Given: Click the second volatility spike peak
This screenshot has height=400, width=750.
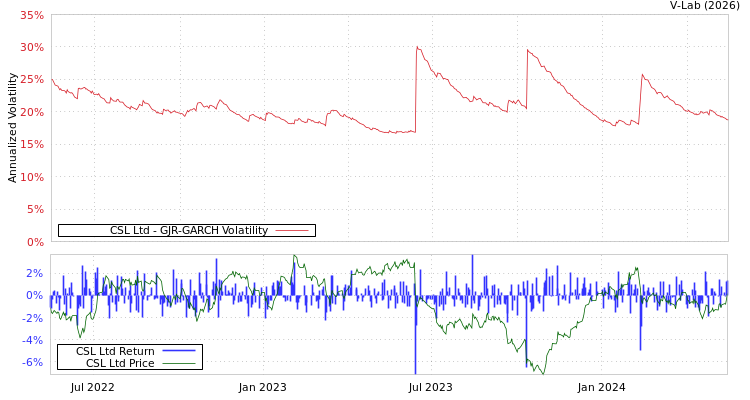Looking at the screenshot, I should (x=528, y=50).
